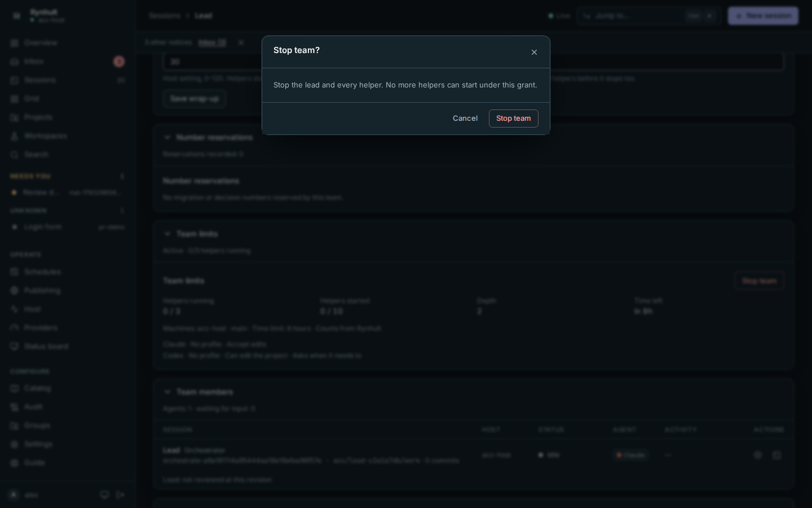Click the last action icon in Lead row
The height and width of the screenshot is (508, 812).
[776, 455]
